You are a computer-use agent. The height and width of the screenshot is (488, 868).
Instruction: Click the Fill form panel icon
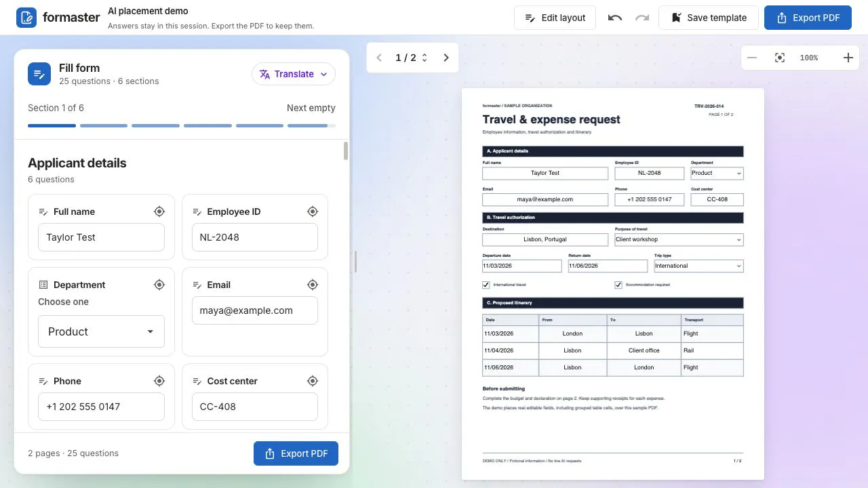39,74
